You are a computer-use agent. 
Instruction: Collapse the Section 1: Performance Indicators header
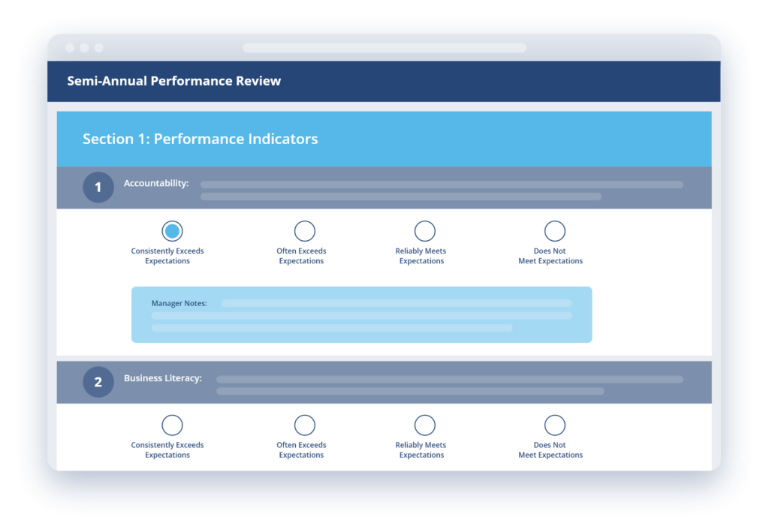pyautogui.click(x=384, y=139)
